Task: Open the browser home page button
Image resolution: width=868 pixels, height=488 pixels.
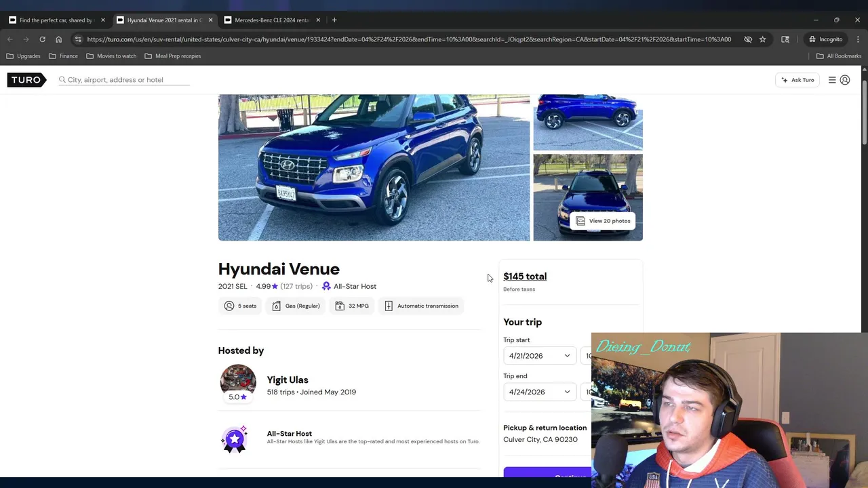Action: (58, 39)
